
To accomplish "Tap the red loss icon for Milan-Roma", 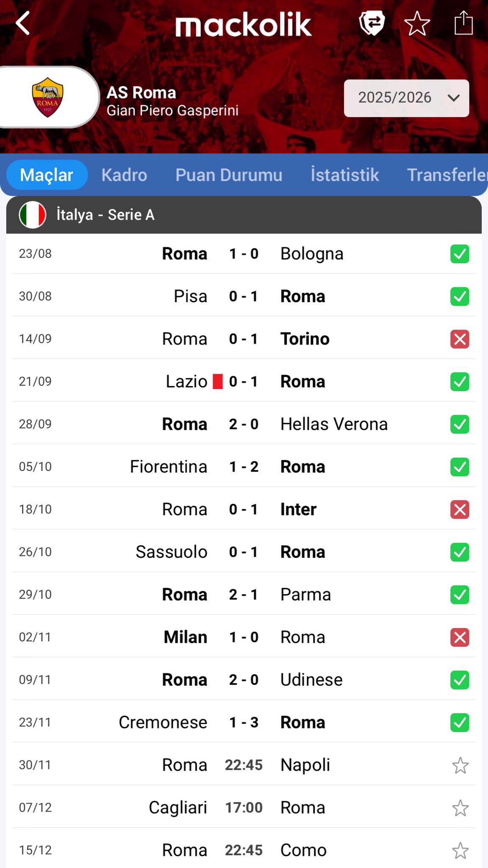I will [460, 637].
